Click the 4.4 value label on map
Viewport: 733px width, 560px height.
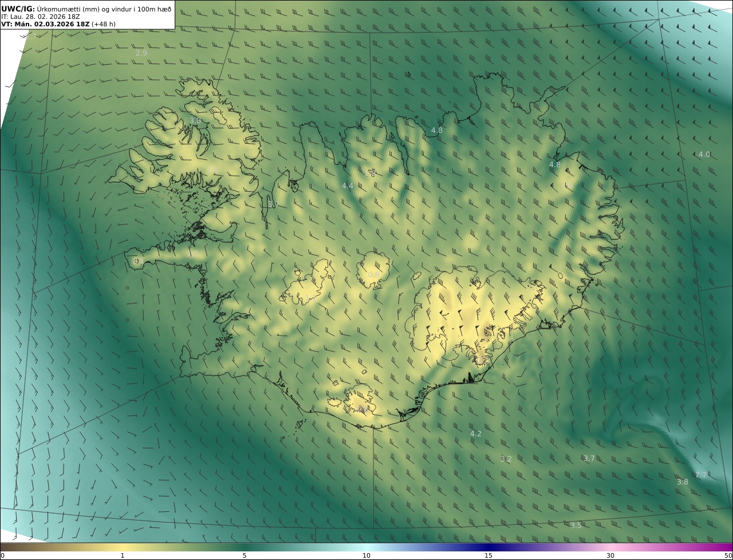[348, 186]
